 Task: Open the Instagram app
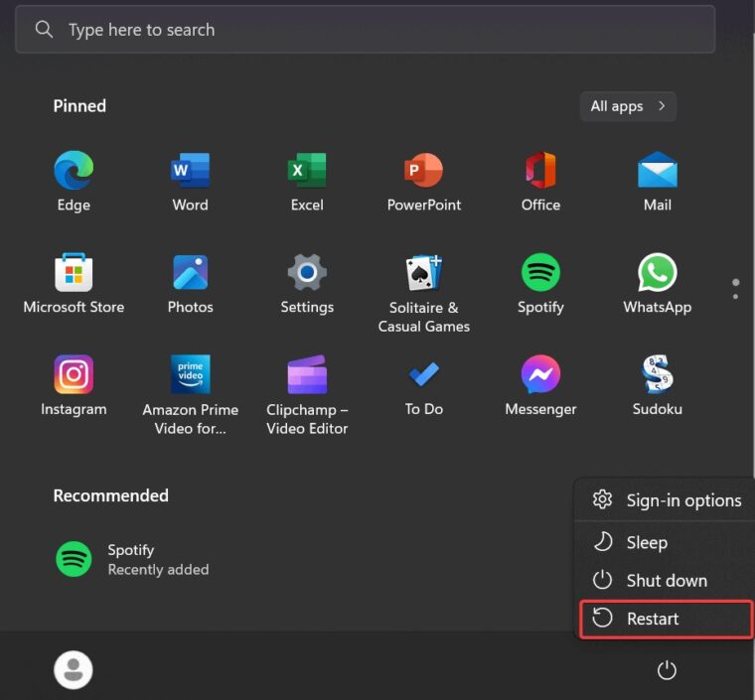click(x=74, y=374)
